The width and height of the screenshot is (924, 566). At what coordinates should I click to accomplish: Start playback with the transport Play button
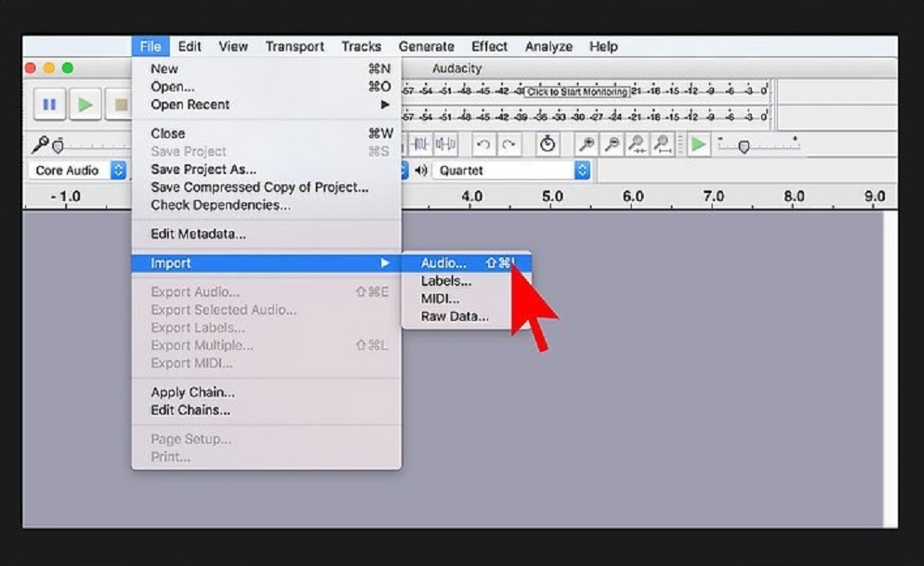pyautogui.click(x=85, y=105)
